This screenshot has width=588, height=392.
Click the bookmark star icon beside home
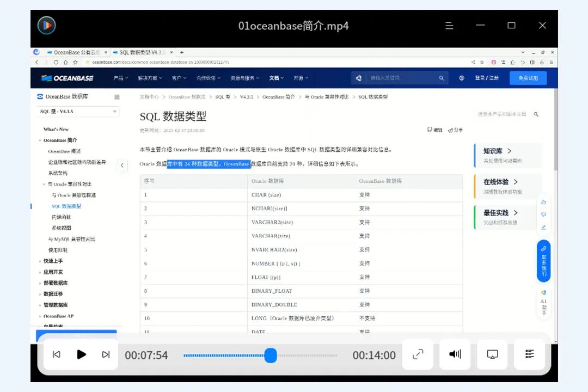click(75, 62)
